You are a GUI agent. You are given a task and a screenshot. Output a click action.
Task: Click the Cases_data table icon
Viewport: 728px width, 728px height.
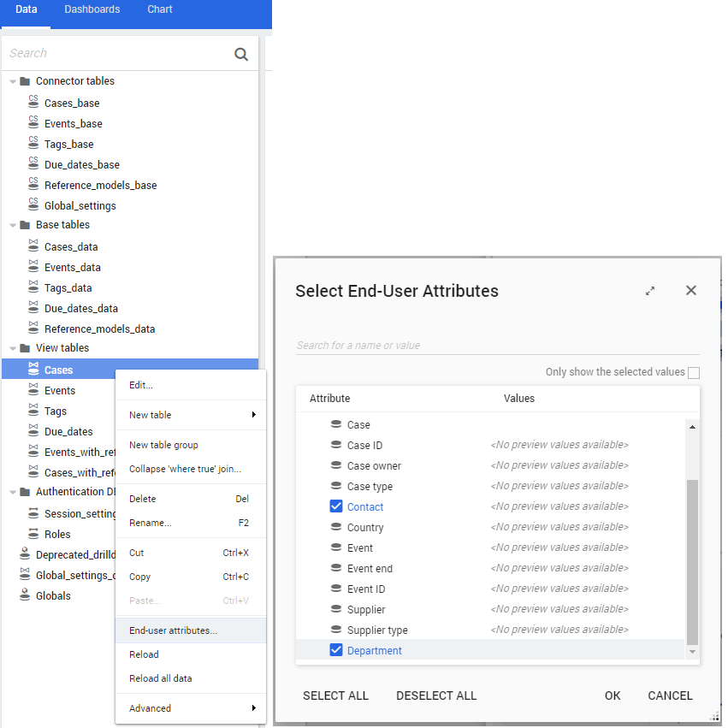(x=33, y=246)
